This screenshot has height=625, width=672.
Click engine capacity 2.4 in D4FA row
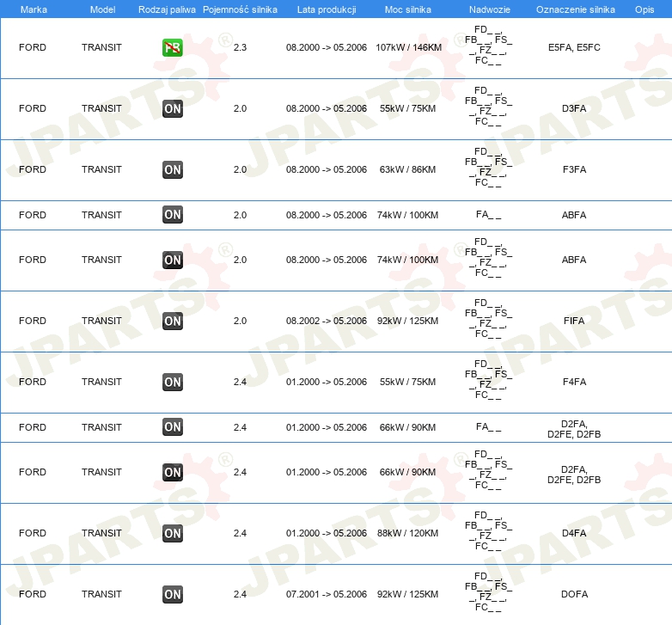point(240,533)
